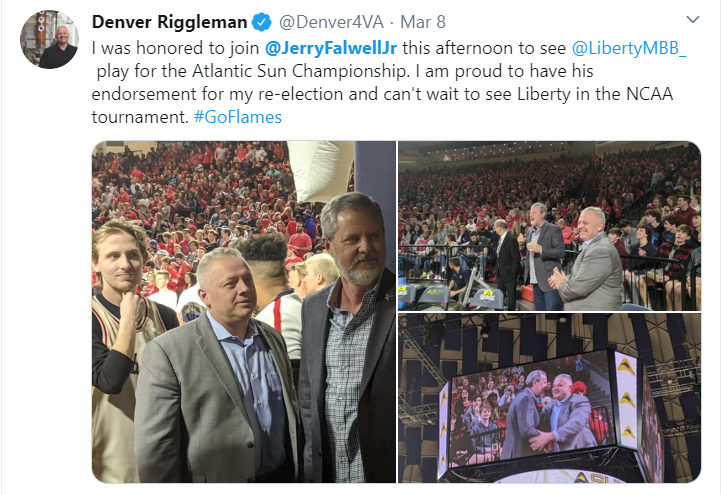Image resolution: width=721 pixels, height=495 pixels.
Task: Open the Denver Riggleman display name
Action: pos(170,22)
